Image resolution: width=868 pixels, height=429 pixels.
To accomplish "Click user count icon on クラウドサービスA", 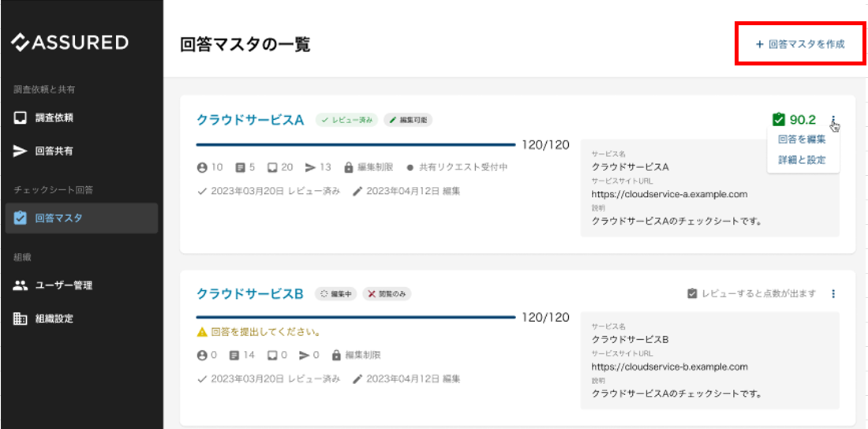I will click(x=202, y=167).
